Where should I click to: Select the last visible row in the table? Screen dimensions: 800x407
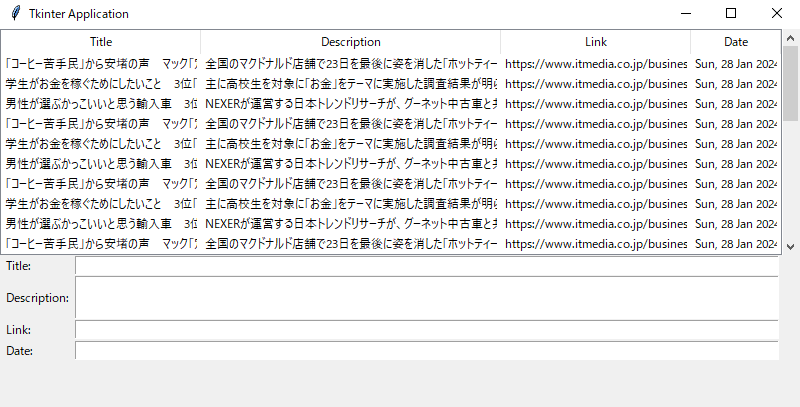click(100, 243)
